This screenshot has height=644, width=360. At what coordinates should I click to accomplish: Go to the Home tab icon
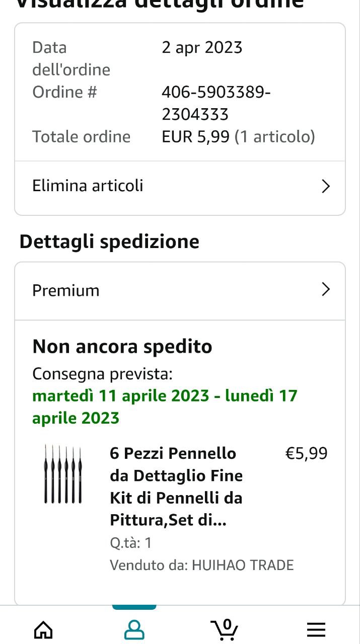(43, 629)
